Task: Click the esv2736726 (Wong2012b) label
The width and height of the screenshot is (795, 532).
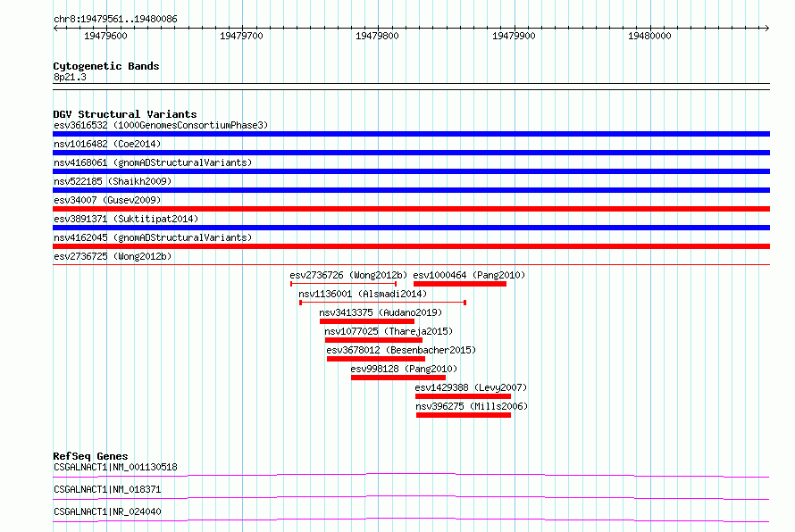Action: click(348, 275)
